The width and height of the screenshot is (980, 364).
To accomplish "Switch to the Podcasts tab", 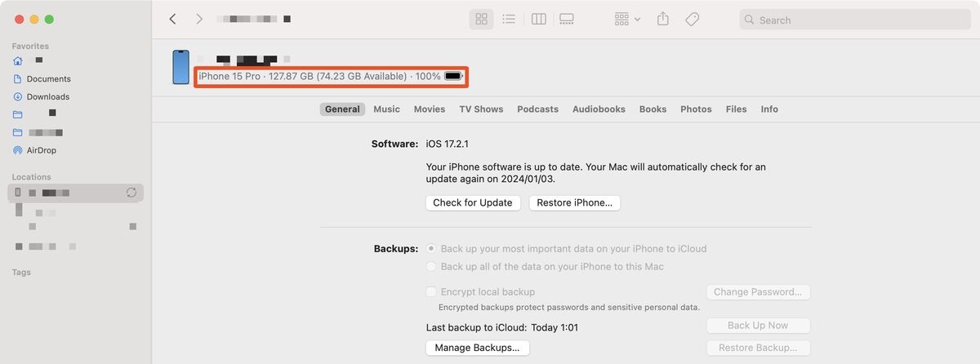I will pyautogui.click(x=537, y=109).
